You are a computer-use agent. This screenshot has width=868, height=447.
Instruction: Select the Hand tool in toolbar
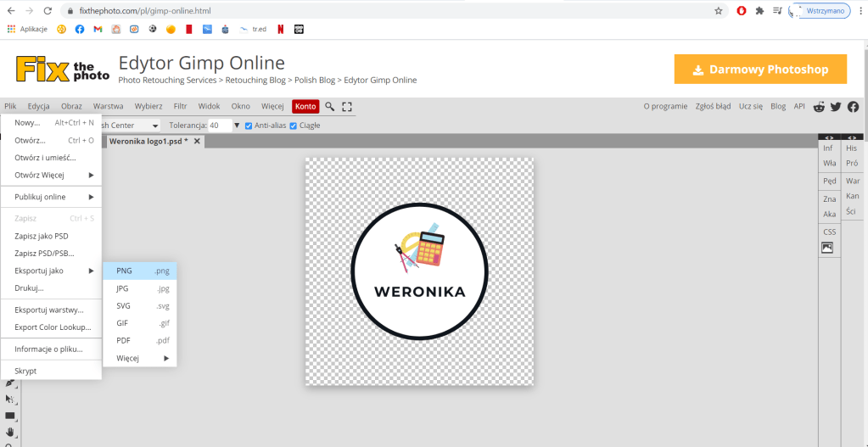click(10, 432)
